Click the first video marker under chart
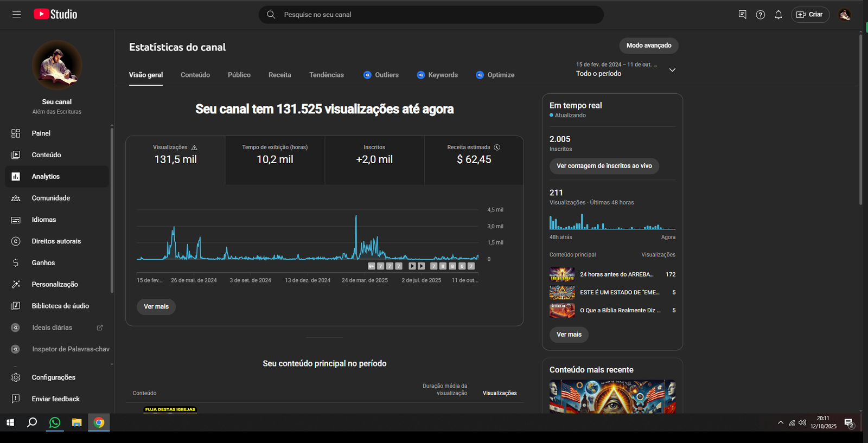Viewport: 868px width, 443px height. coord(372,266)
